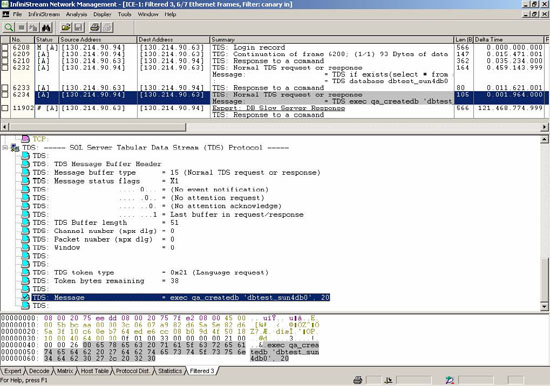This screenshot has width=550, height=386.
Task: Click the icon beside Channel number row
Action: pyautogui.click(x=25, y=231)
